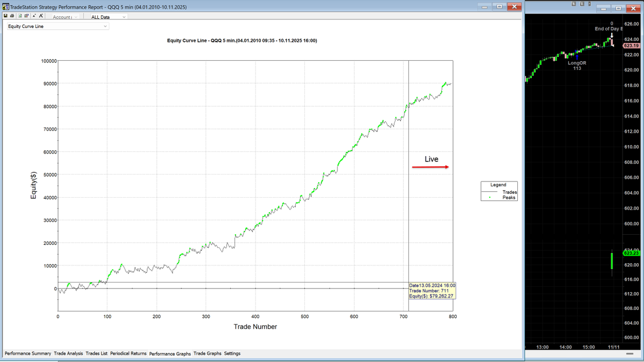Click the small A font-decrease toolbar icon
Image resolution: width=644 pixels, height=362 pixels.
click(34, 16)
